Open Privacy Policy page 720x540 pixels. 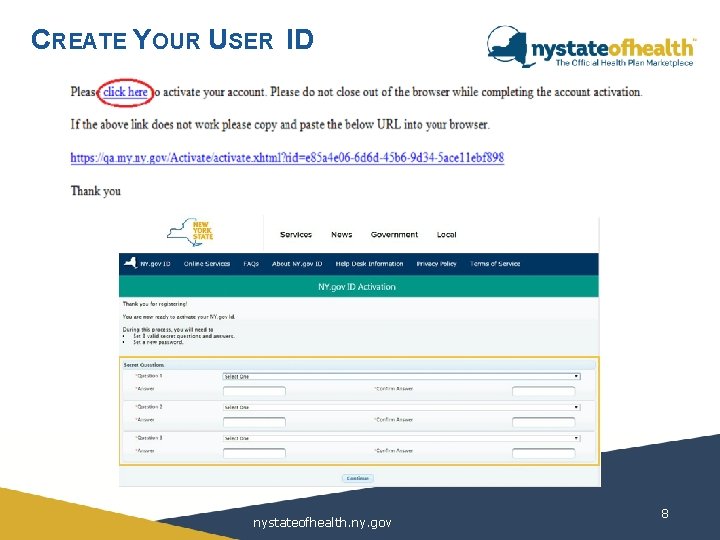[436, 264]
